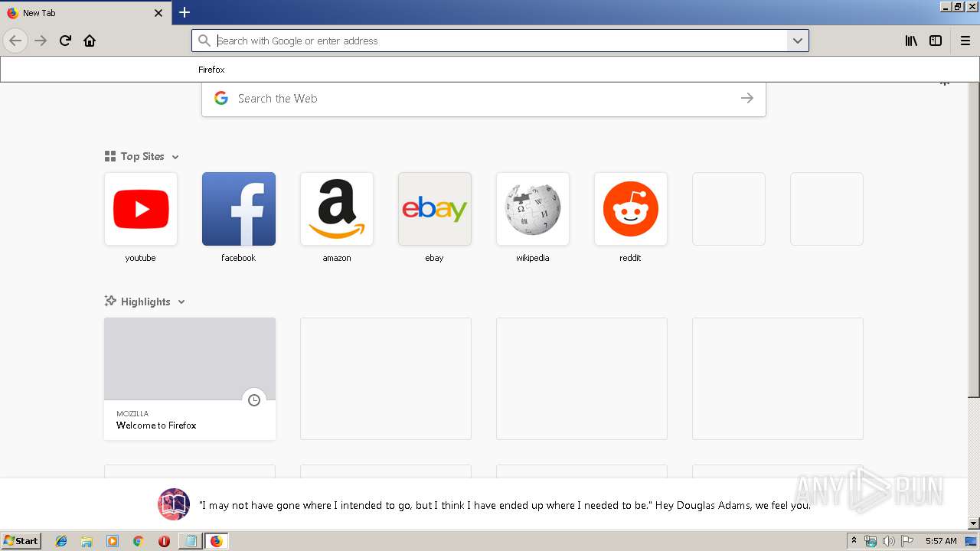Launch Google Chrome from taskbar
Viewport: 980px width, 551px height.
(139, 541)
